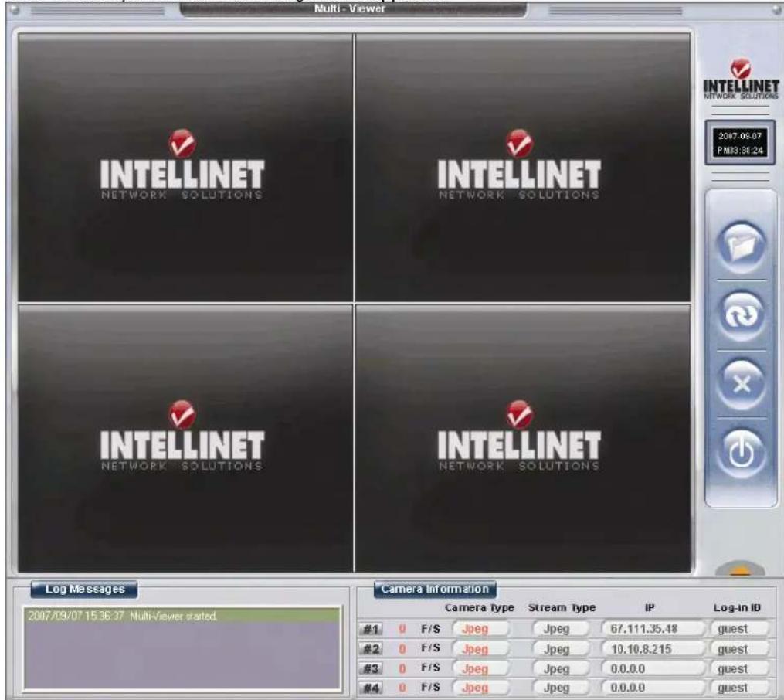Click the camera #1 frame rate value 0
Image resolution: width=784 pixels, height=700 pixels.
coord(402,629)
